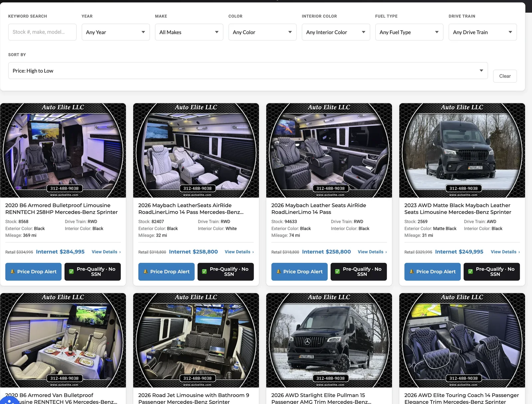Open 2026 Maybach Leather Seats AirRide title
This screenshot has width=532, height=404.
[x=319, y=209]
